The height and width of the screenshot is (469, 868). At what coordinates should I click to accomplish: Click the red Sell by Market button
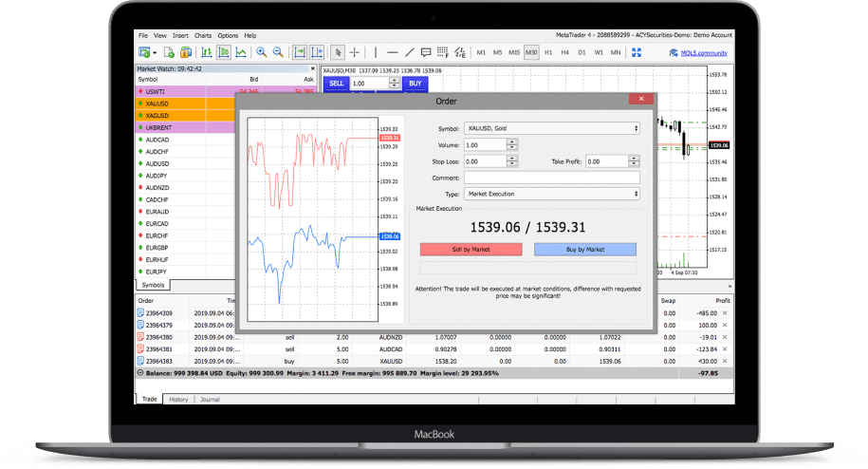(x=471, y=250)
